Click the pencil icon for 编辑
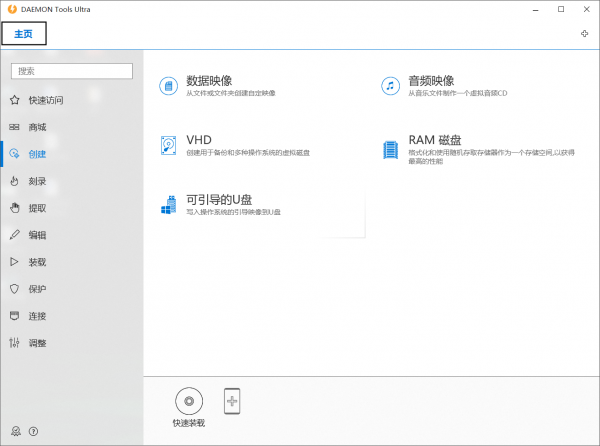 point(15,235)
